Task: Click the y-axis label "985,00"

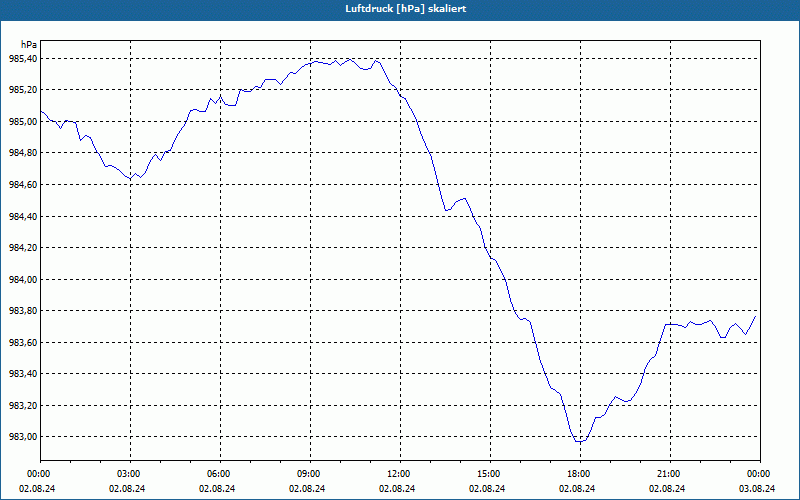Action: (23, 122)
